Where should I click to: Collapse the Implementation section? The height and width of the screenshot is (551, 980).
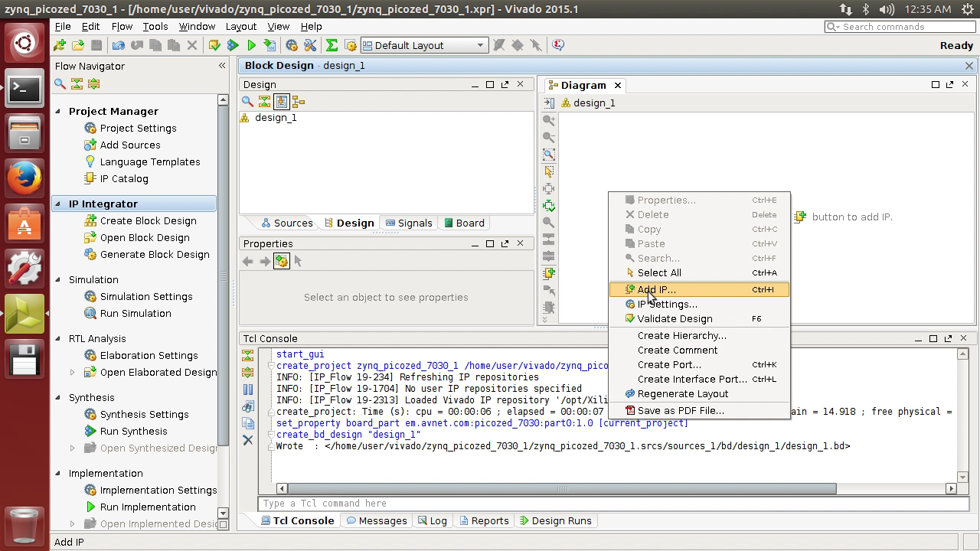point(57,473)
